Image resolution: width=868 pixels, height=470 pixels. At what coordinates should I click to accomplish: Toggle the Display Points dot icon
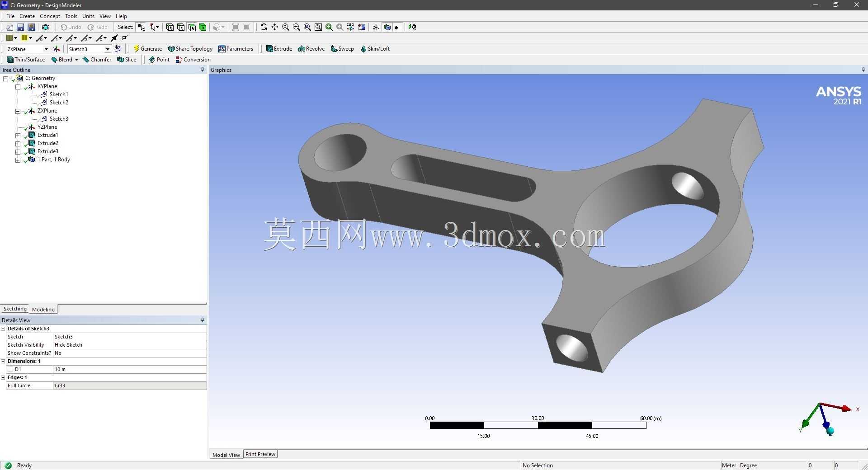coord(396,27)
